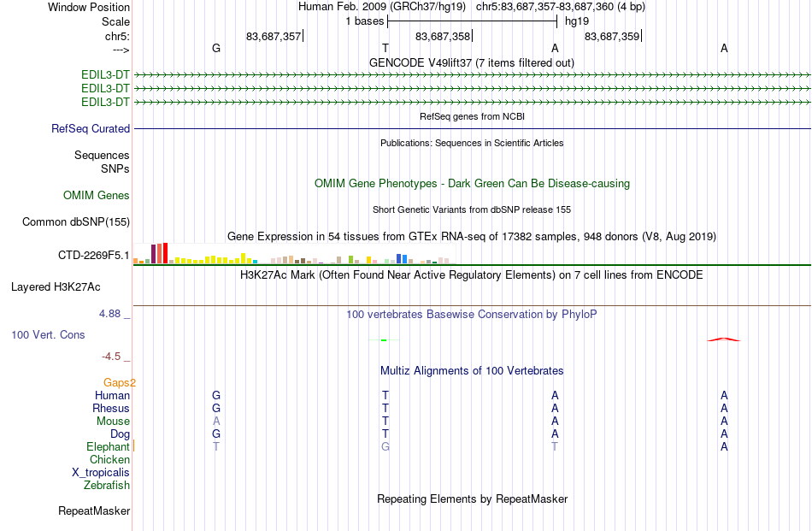Click the gray G base in Elephant row
Viewport: 812px width, 531px height.
pyautogui.click(x=385, y=446)
